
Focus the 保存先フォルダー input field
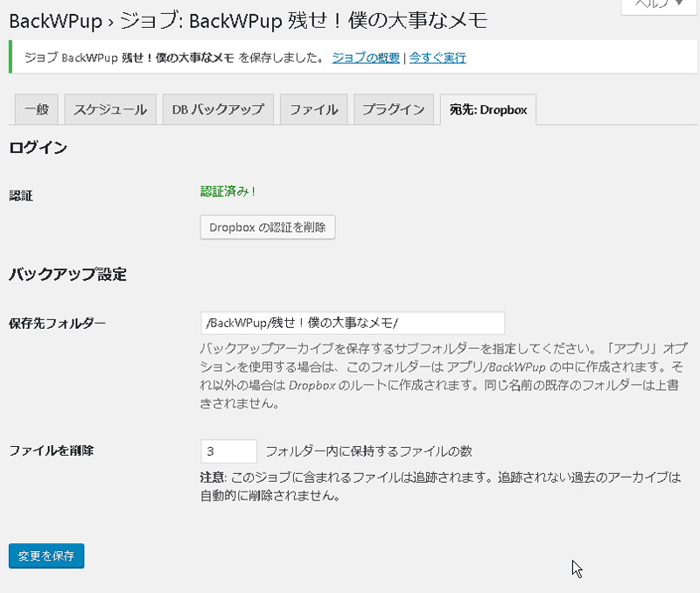(353, 323)
